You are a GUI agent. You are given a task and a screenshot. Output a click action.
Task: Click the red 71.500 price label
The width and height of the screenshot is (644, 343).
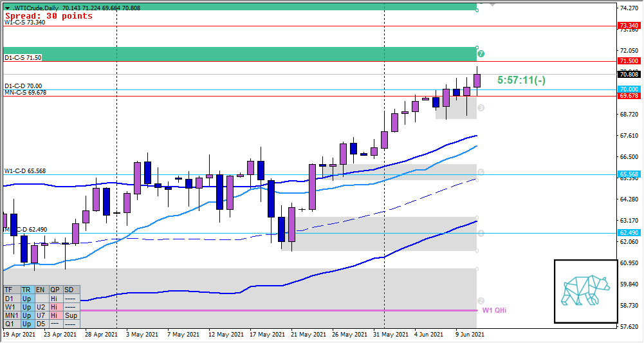[628, 61]
